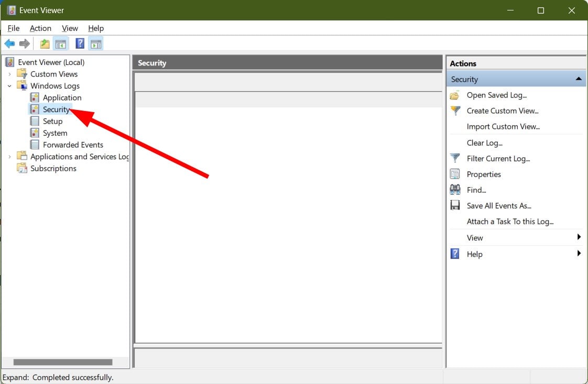Open the View submenu arrow in Actions
Viewport: 588px width, 384px height.
(579, 237)
